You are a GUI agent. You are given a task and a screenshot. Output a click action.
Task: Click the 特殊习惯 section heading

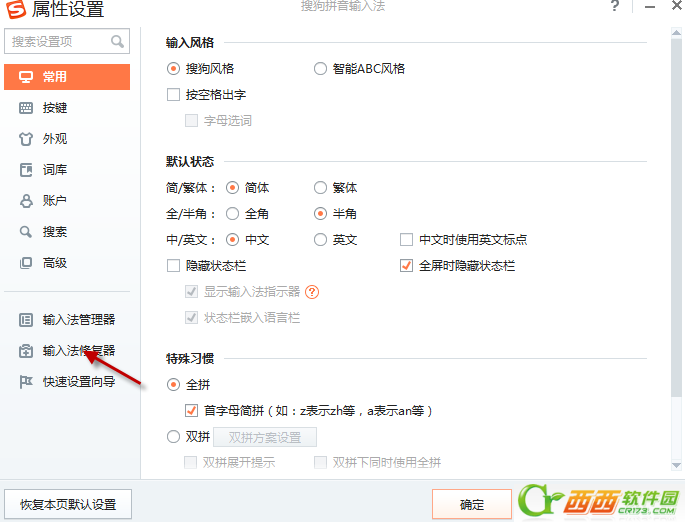click(x=190, y=359)
